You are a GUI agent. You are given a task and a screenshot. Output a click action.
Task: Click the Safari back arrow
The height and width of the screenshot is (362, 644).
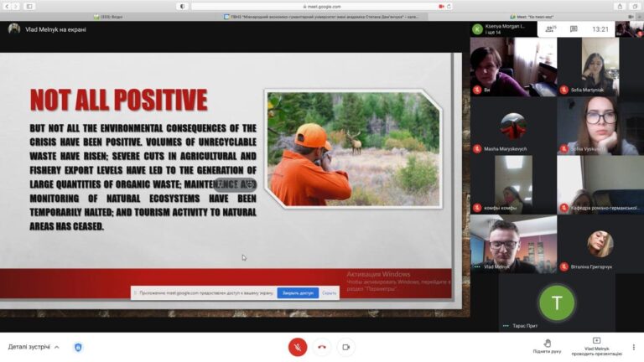(7, 7)
